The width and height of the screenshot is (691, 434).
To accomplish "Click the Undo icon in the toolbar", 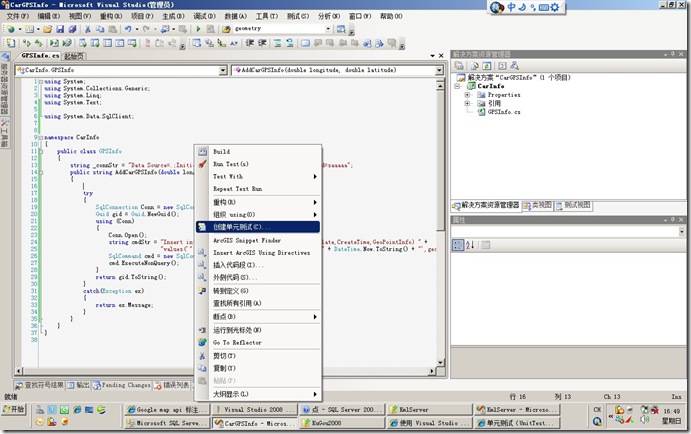I will click(x=128, y=29).
